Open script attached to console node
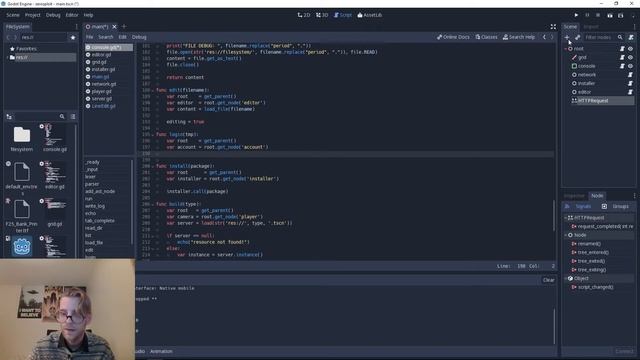640x360 pixels. (622, 66)
